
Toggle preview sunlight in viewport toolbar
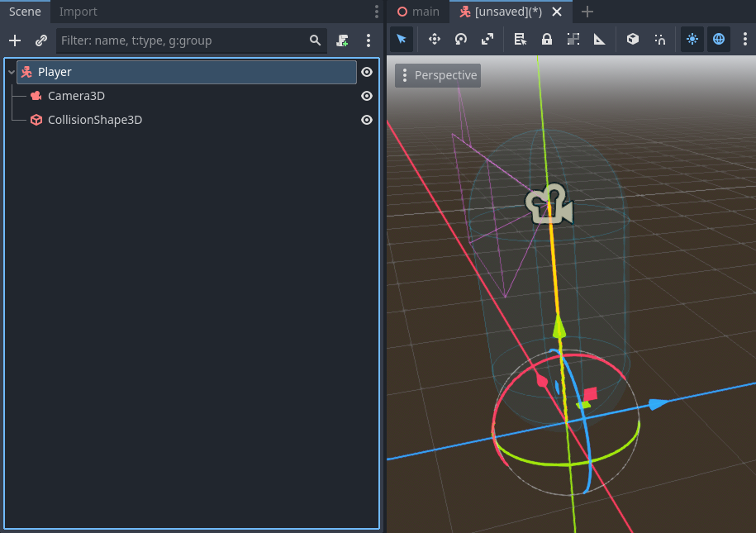click(692, 39)
